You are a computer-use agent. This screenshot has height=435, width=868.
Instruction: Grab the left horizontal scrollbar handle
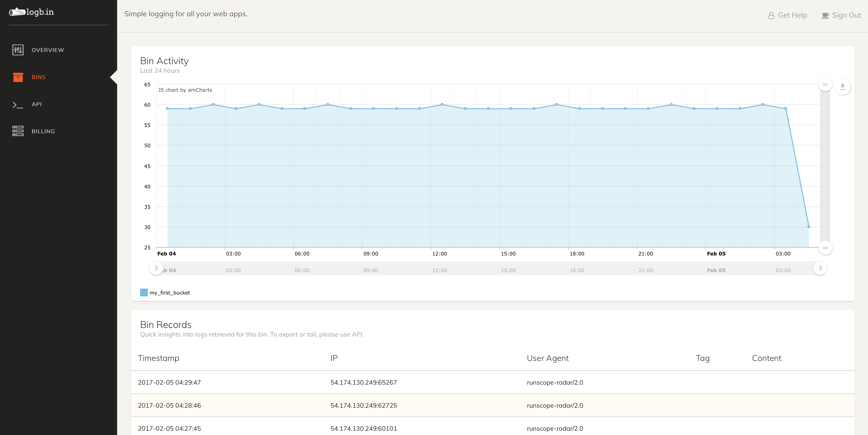[x=156, y=268]
